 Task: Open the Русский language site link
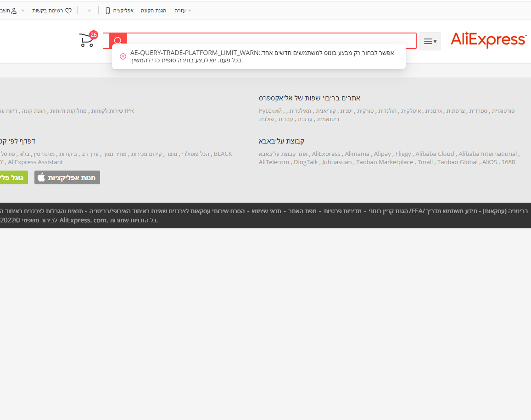coord(270,111)
